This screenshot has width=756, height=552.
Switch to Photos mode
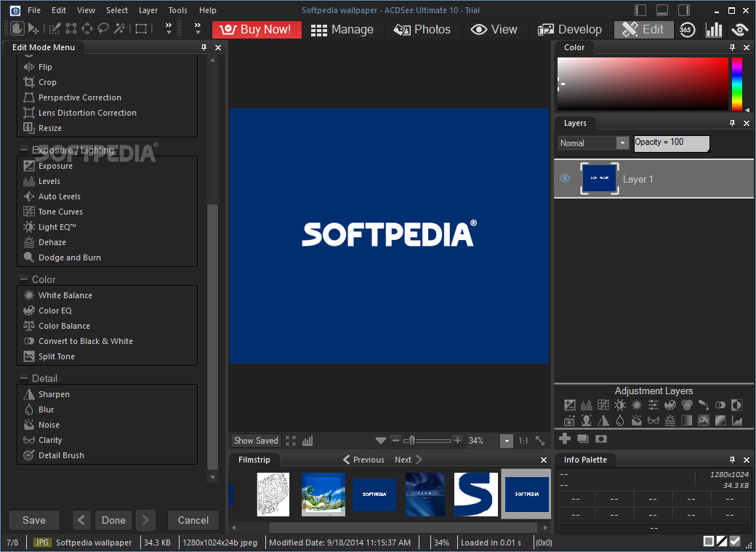(422, 29)
